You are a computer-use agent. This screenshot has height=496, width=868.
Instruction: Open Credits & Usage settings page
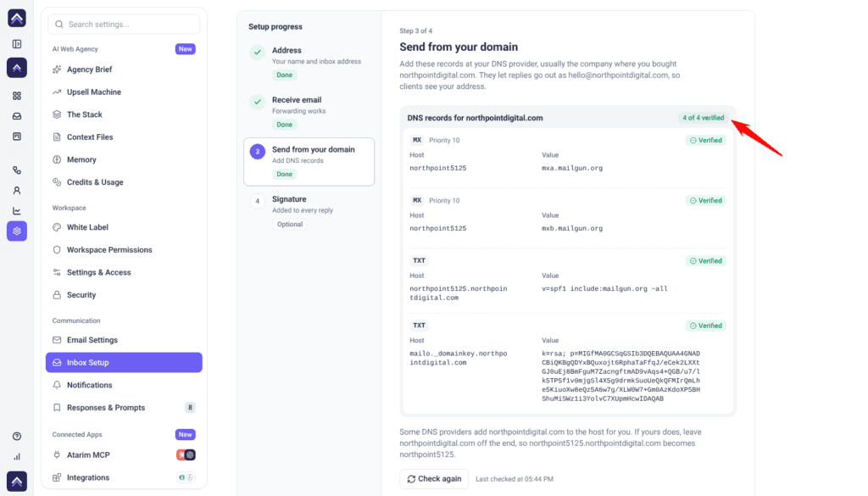[124, 182]
